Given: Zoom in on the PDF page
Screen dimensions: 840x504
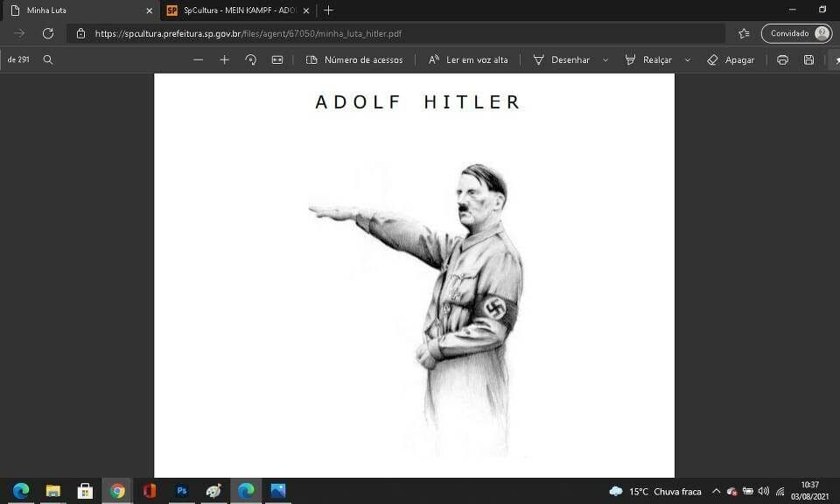Looking at the screenshot, I should click(224, 59).
